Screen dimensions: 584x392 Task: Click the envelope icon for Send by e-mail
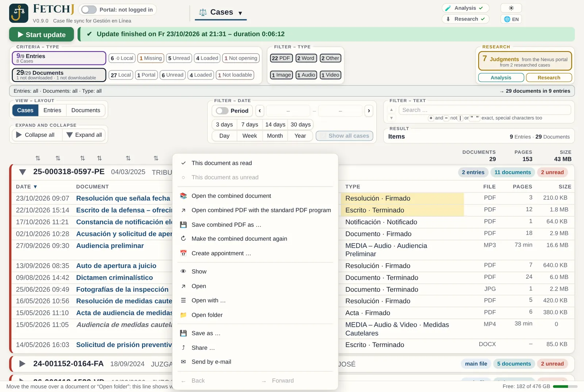[184, 362]
